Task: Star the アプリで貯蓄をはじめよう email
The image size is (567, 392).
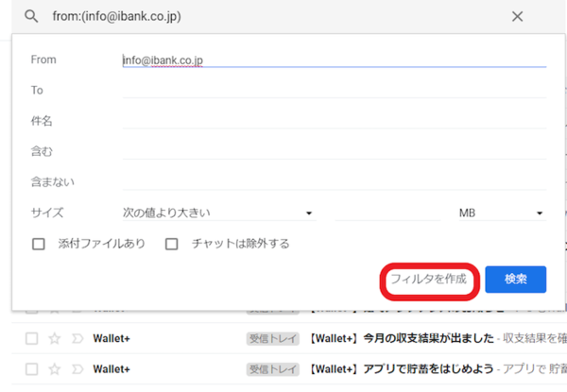Action: pyautogui.click(x=55, y=369)
